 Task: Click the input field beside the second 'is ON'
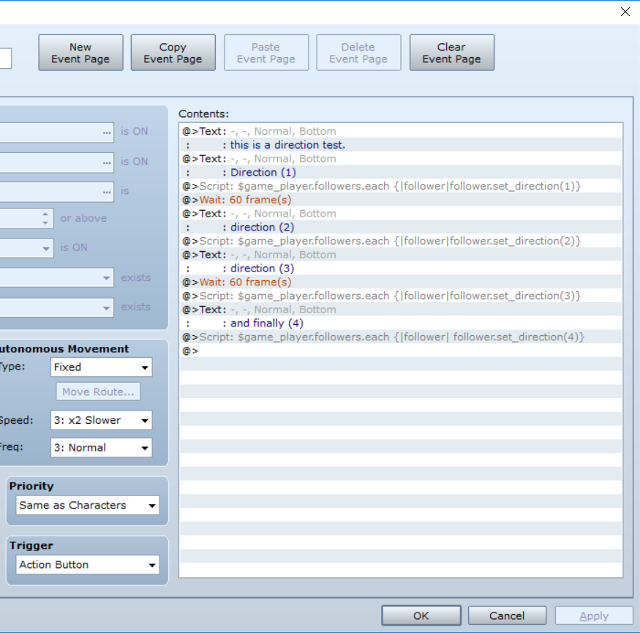(x=56, y=162)
